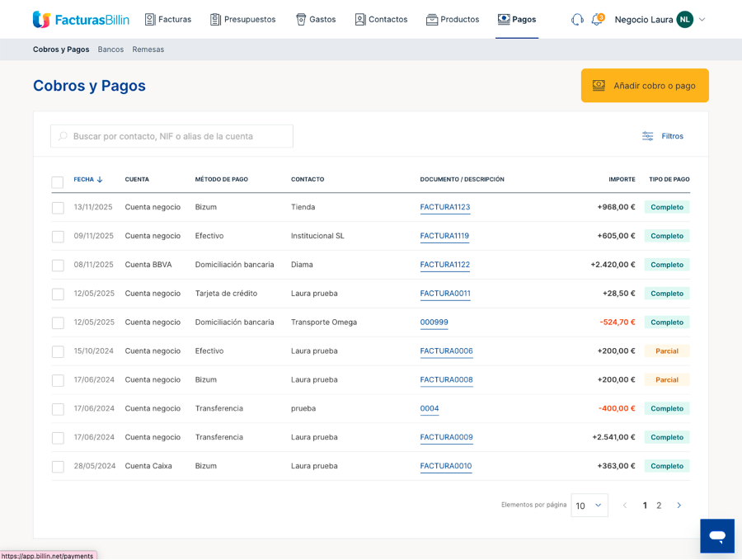Switch to the Remesas tab
742x560 pixels.
(148, 49)
